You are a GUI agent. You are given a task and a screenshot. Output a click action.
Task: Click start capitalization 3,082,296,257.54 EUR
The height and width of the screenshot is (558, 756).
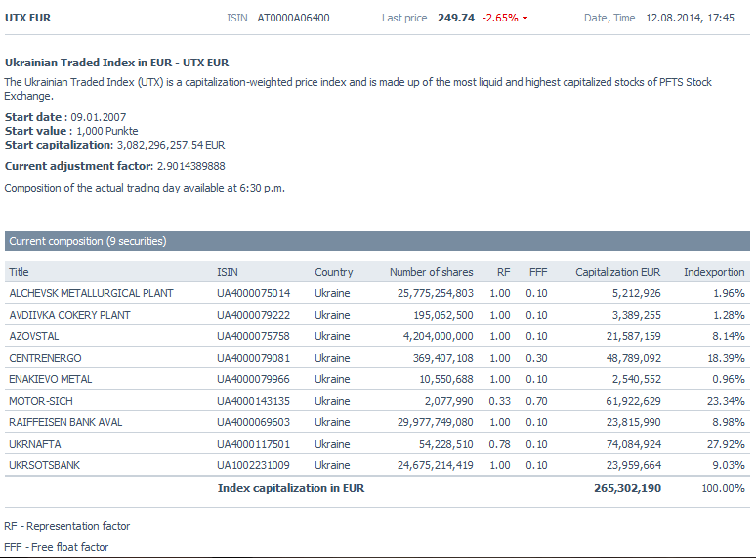pos(171,145)
